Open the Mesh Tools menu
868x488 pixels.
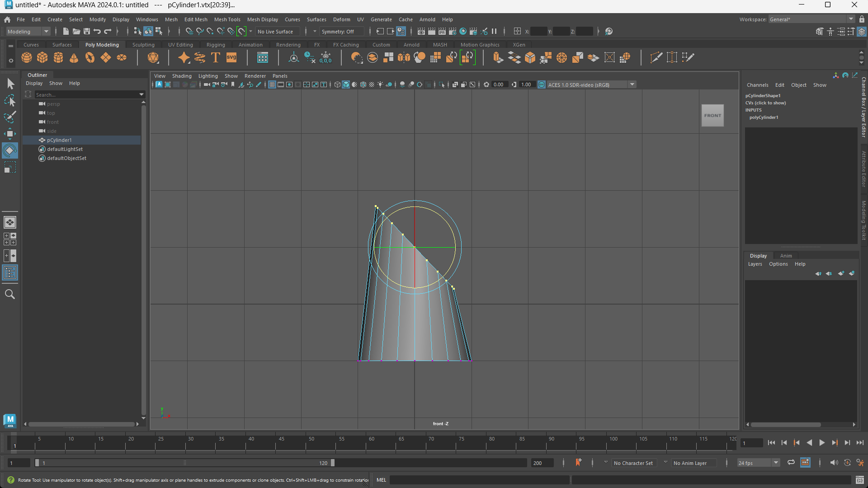point(227,19)
